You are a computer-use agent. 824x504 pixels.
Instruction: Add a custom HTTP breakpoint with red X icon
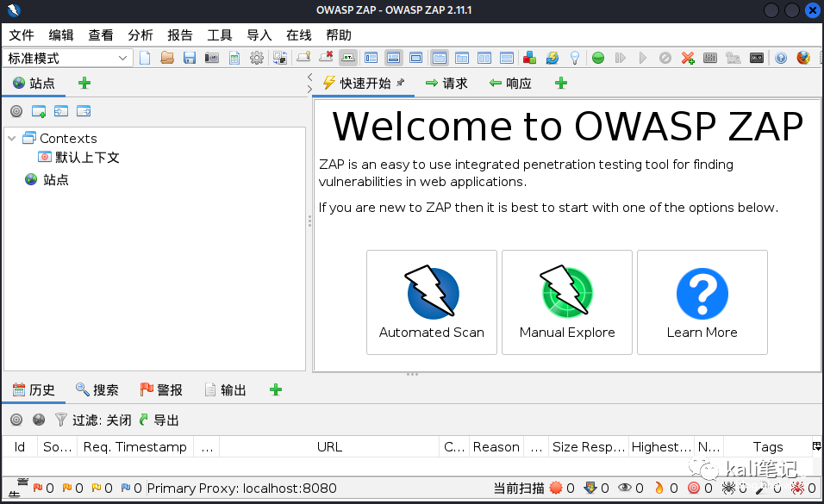(687, 58)
